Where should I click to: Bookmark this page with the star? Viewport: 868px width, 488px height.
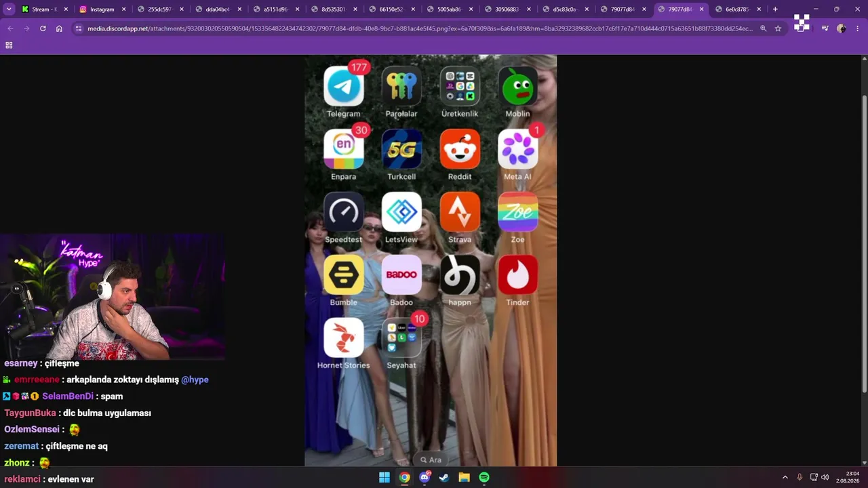point(778,28)
